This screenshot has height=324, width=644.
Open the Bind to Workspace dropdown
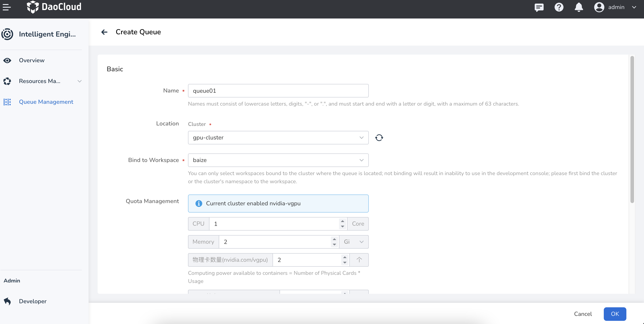tap(278, 160)
